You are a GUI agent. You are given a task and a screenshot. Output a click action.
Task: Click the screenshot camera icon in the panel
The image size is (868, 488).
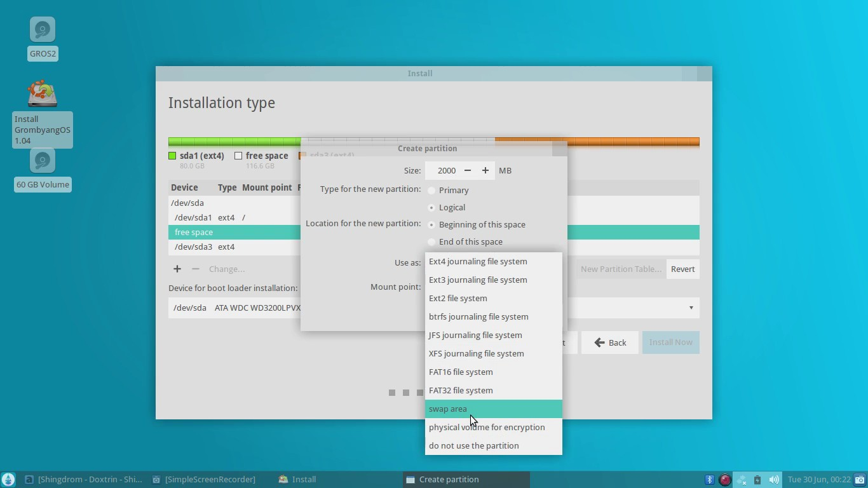click(860, 480)
